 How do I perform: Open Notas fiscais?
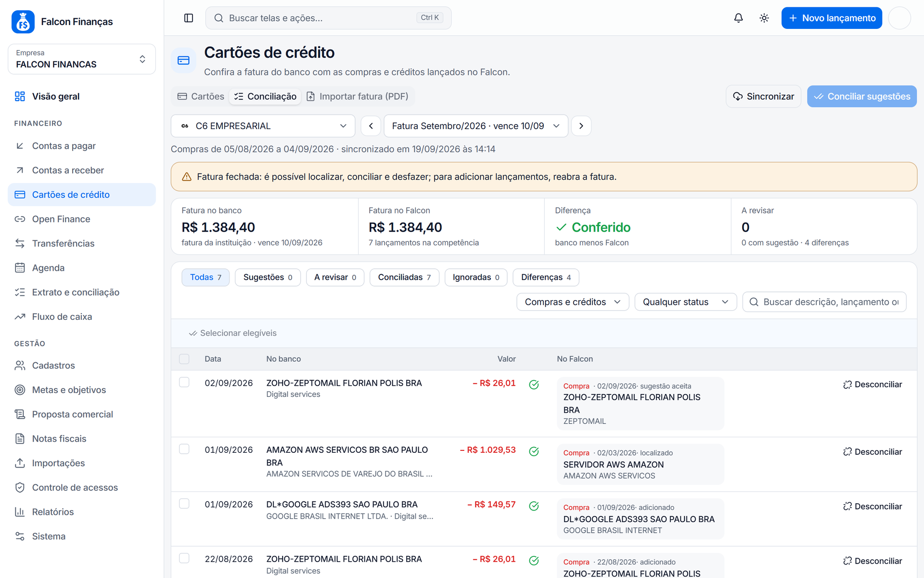pyautogui.click(x=82, y=439)
